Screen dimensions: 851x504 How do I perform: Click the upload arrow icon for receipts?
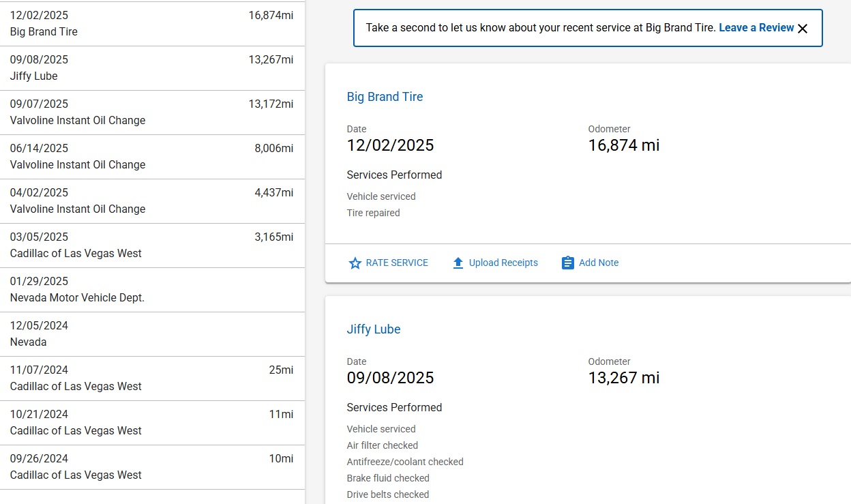[x=458, y=263]
